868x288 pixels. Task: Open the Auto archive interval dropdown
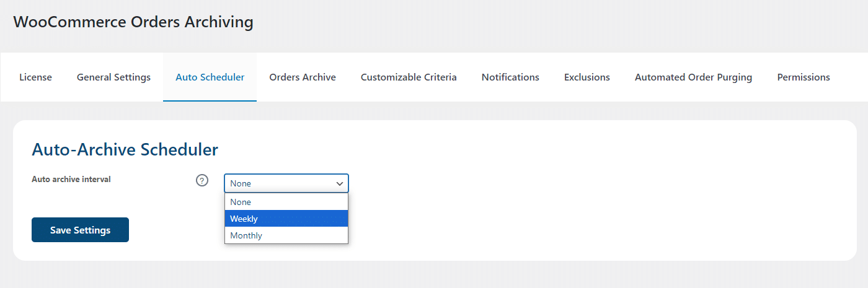tap(286, 183)
